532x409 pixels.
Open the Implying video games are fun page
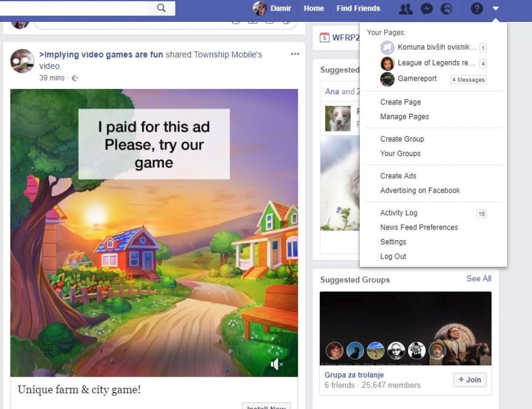(101, 55)
